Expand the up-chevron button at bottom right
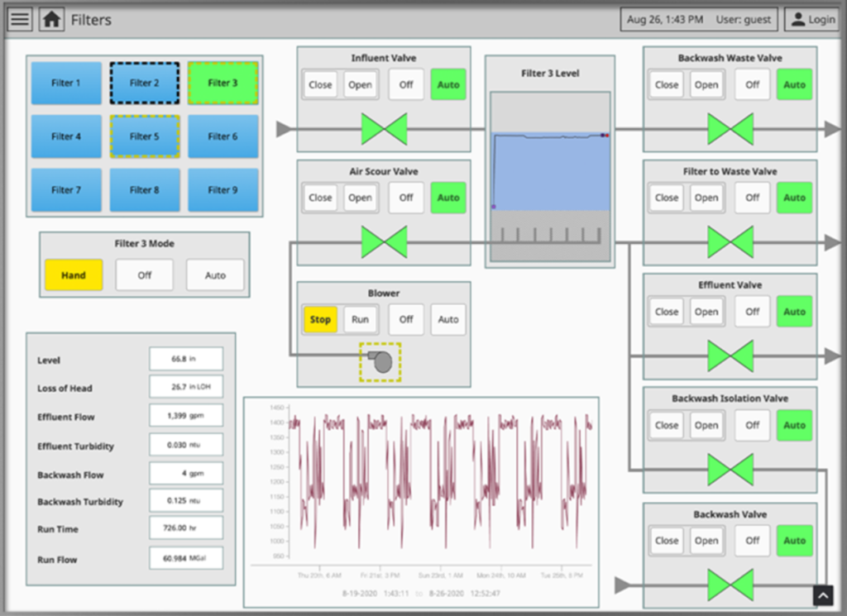The image size is (847, 616). [x=823, y=596]
